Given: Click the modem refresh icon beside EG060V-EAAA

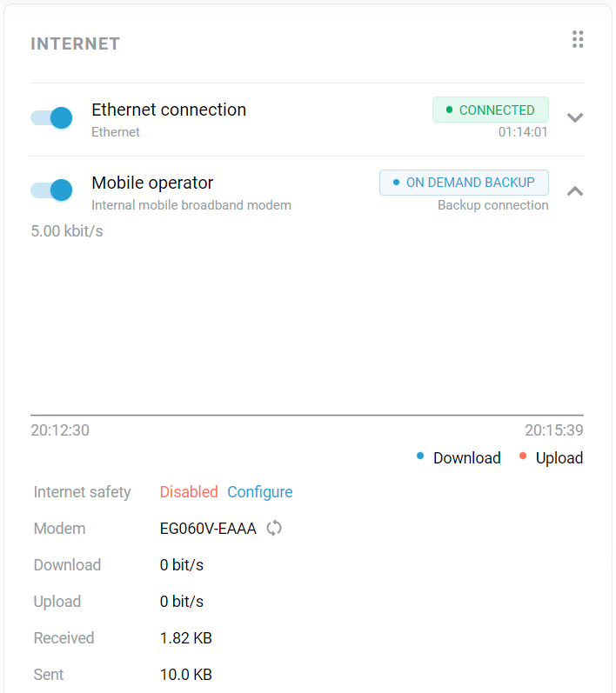Looking at the screenshot, I should tap(274, 528).
